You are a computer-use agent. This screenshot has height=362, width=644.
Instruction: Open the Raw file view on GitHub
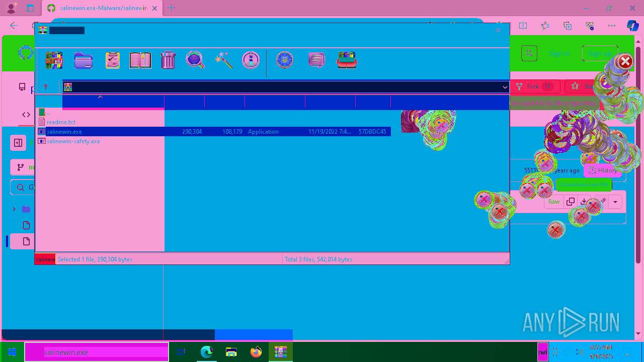(x=554, y=202)
